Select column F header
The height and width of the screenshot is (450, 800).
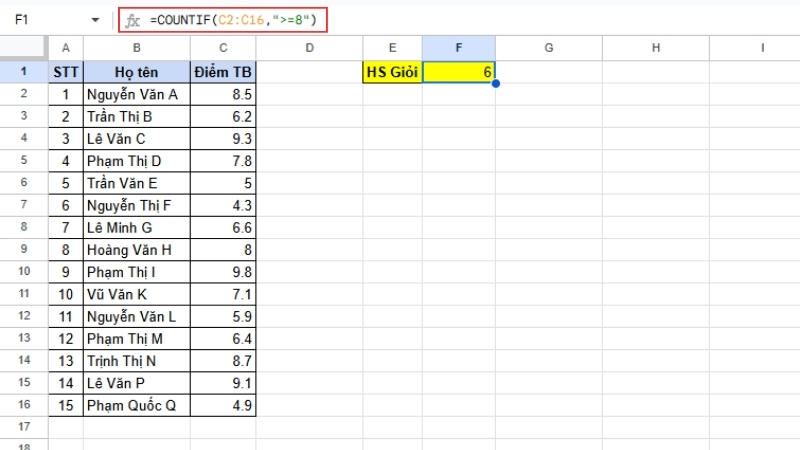pos(458,48)
